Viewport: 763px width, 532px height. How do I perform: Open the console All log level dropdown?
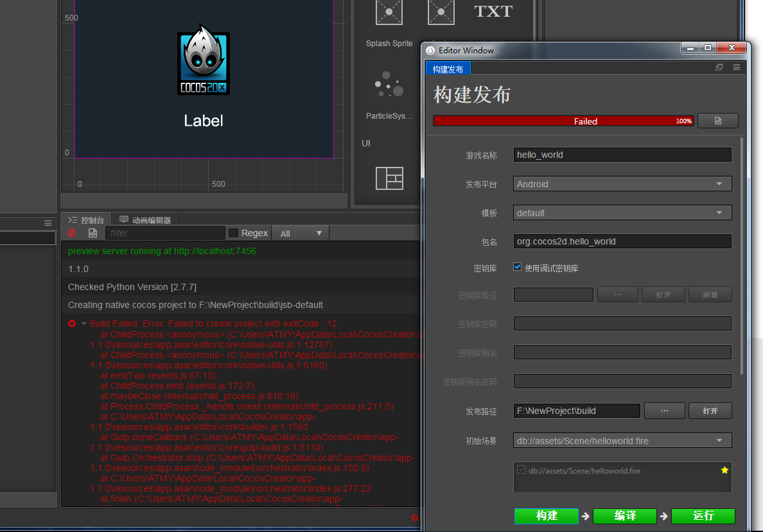(301, 234)
